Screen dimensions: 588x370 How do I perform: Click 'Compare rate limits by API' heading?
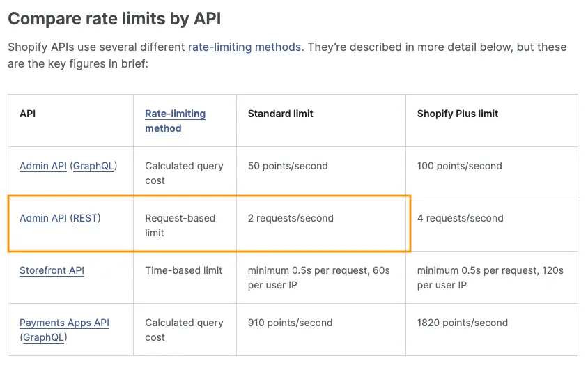(x=114, y=19)
